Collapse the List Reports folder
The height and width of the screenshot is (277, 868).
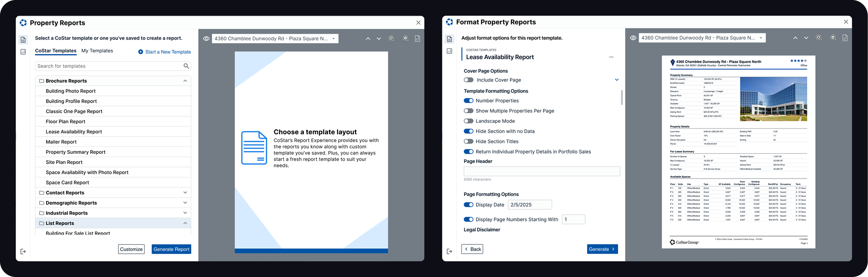[185, 223]
